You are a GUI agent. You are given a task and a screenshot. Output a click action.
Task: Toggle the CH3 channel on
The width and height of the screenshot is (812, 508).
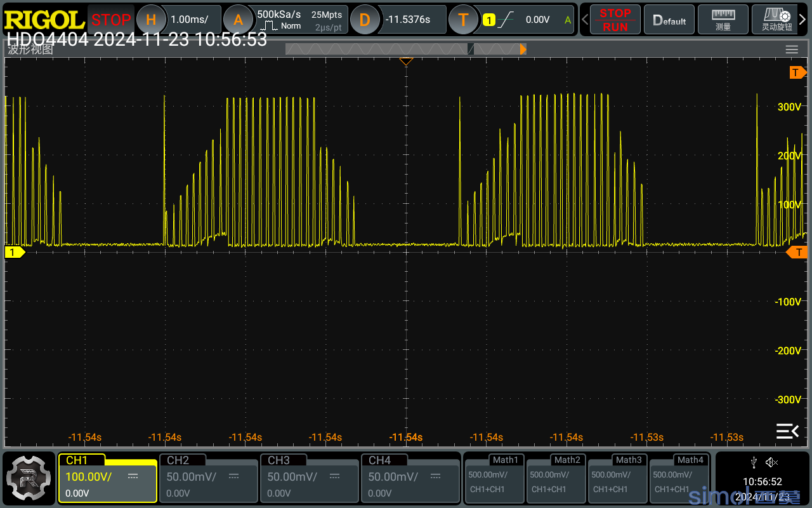click(x=310, y=478)
